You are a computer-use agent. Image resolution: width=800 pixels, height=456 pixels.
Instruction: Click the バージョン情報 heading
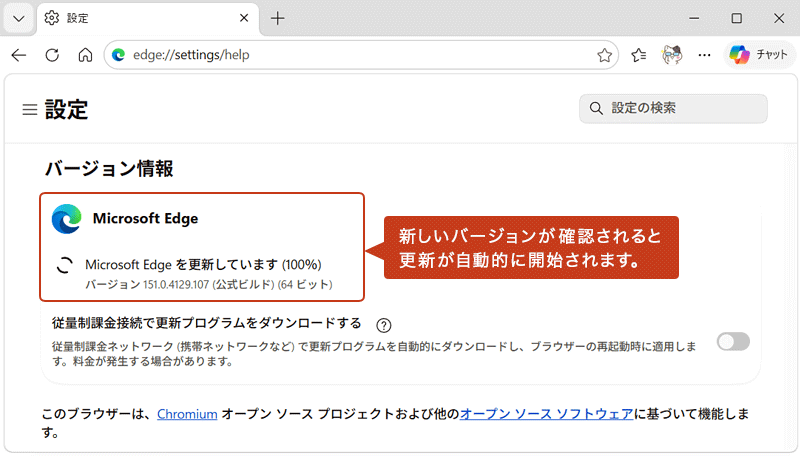pyautogui.click(x=109, y=168)
